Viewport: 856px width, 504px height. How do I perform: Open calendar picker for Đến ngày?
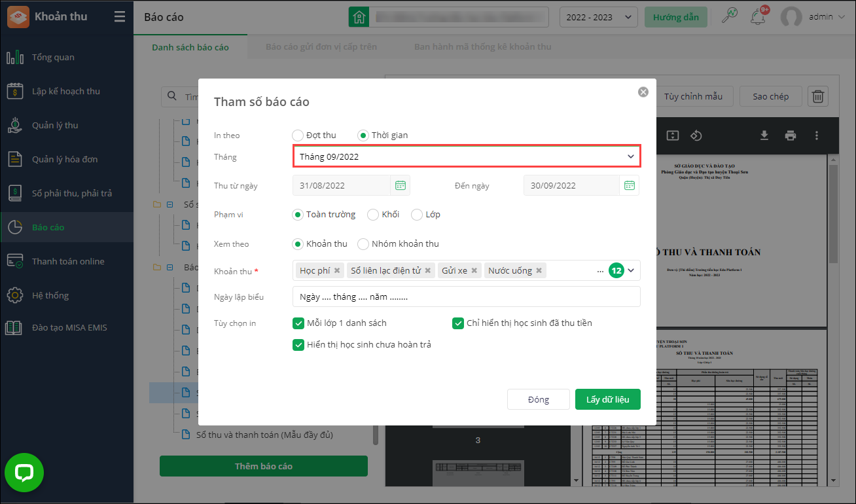[x=629, y=185]
